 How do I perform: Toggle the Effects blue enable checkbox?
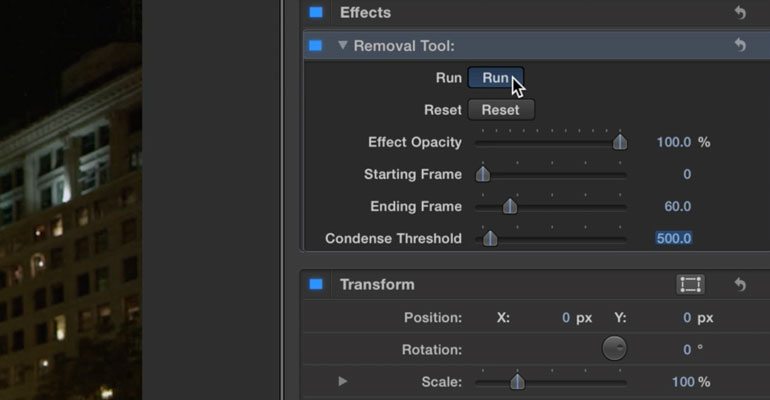(316, 12)
